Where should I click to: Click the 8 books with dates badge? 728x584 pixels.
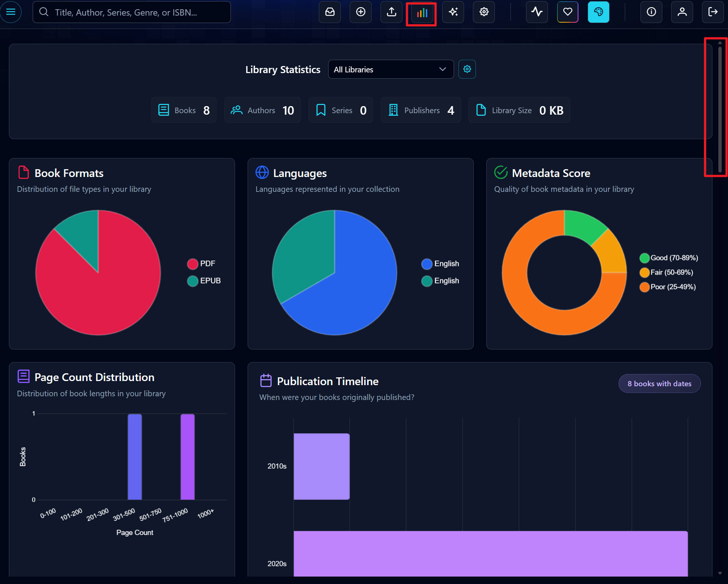coord(659,384)
